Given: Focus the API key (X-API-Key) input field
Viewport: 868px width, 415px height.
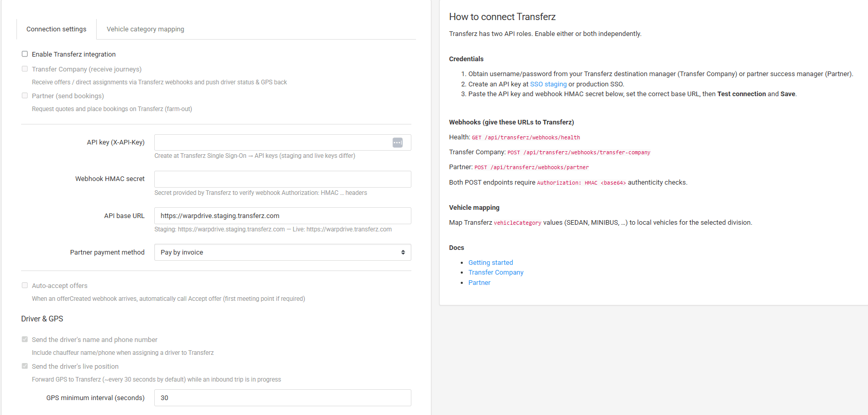Looking at the screenshot, I should 273,142.
